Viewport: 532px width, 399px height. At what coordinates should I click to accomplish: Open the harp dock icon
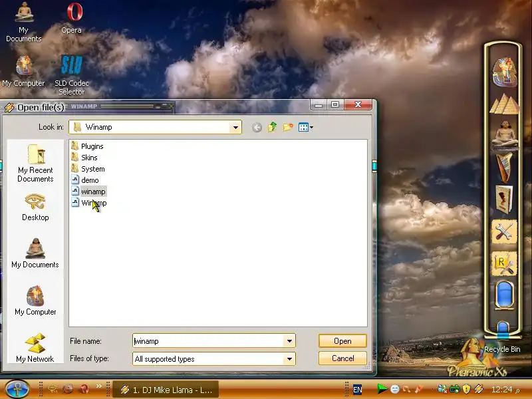point(505,167)
